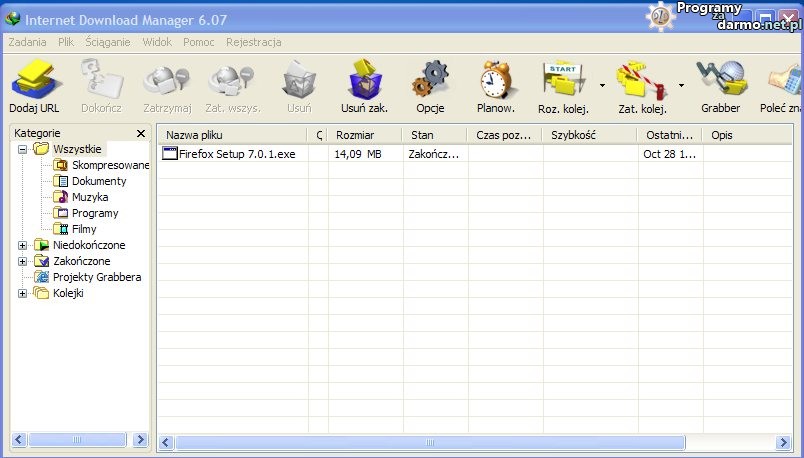Close the Kategorie side panel
The width and height of the screenshot is (804, 458).
[141, 133]
